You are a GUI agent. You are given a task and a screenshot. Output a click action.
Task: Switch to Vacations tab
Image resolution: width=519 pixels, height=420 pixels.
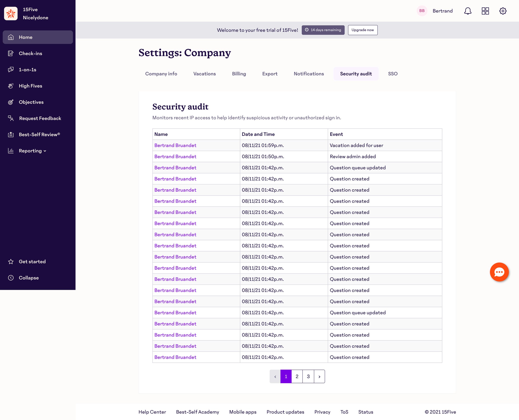pos(205,74)
